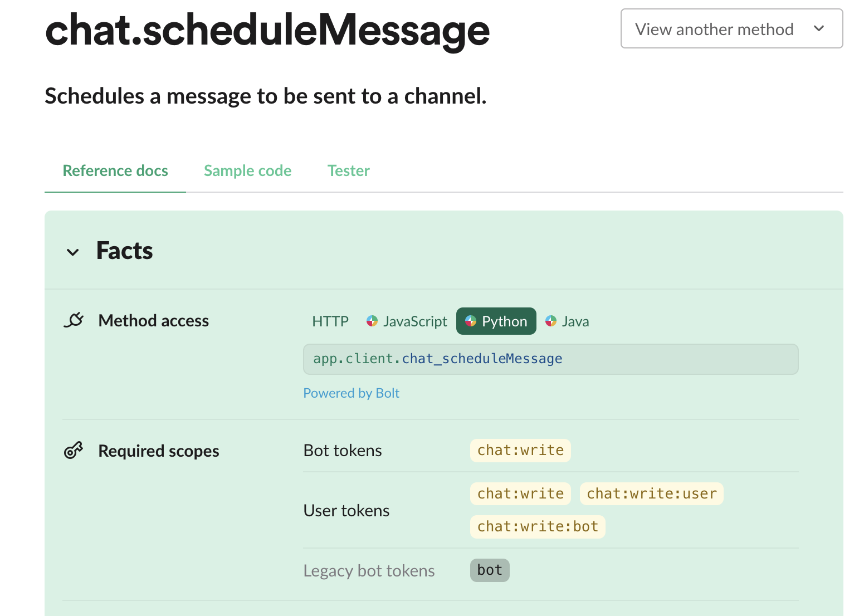Click the Method access plug icon
The height and width of the screenshot is (616, 859).
pyautogui.click(x=74, y=320)
